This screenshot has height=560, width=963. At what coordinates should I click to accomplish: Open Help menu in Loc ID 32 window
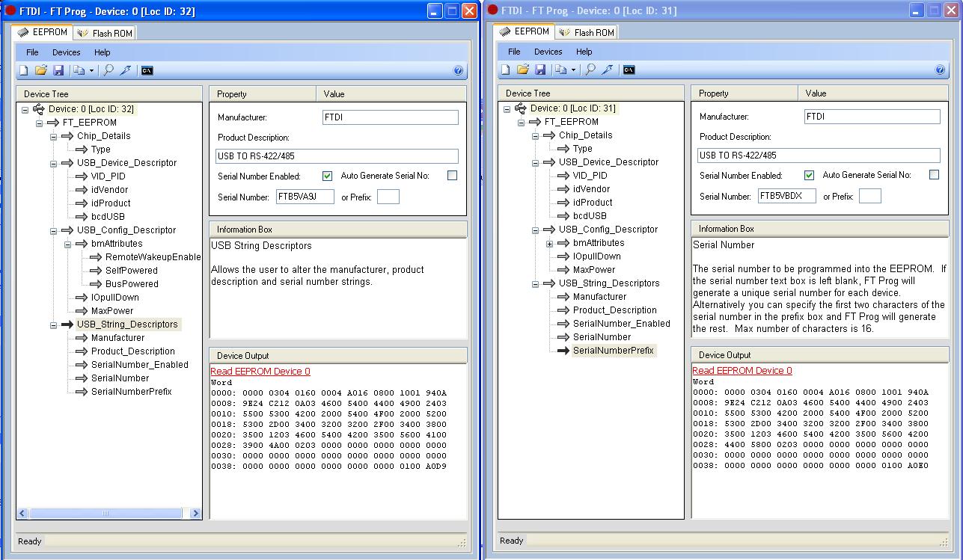[x=103, y=52]
